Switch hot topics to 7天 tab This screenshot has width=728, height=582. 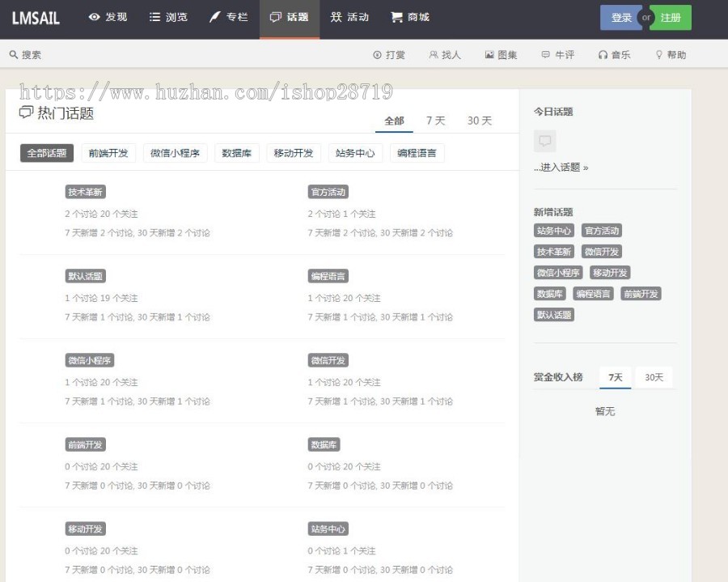[x=436, y=121]
